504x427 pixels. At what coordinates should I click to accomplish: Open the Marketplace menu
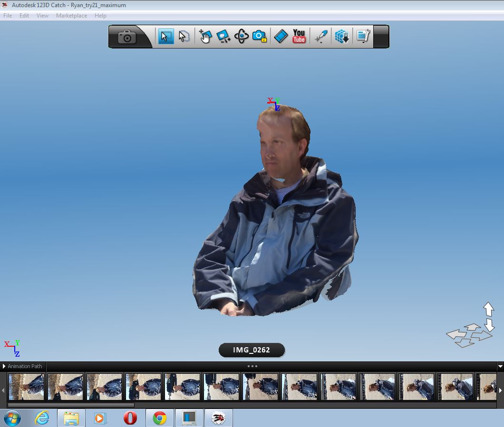[x=71, y=15]
